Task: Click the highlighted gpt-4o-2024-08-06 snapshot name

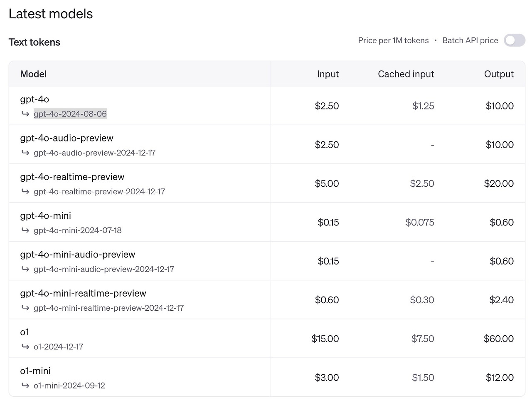Action: click(70, 114)
